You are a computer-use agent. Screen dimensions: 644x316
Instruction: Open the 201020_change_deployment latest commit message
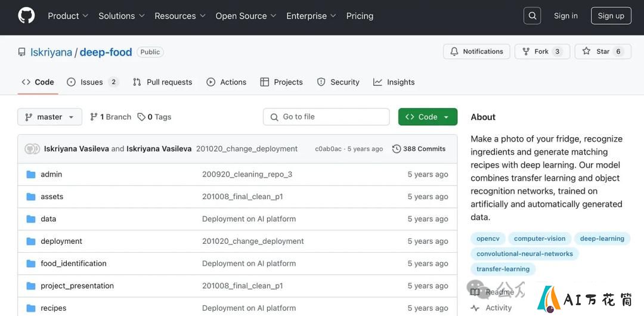coord(247,148)
